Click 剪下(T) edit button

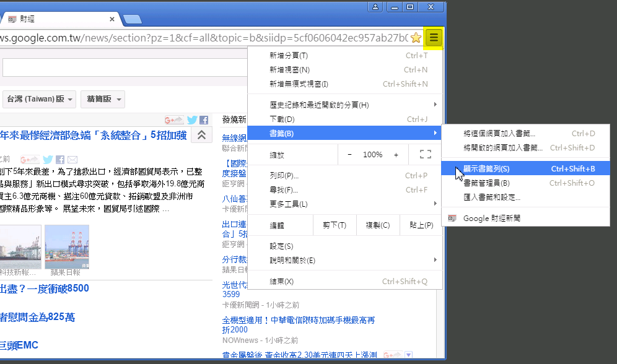[335, 225]
